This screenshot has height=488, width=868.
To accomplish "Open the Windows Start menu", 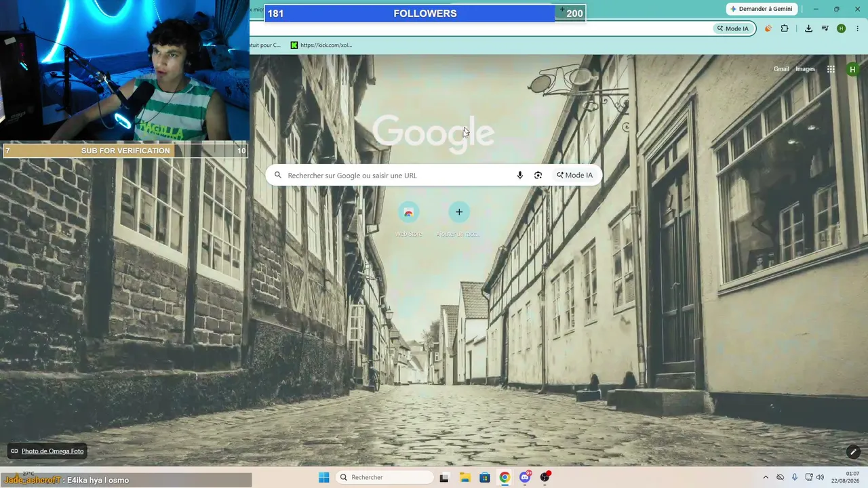I will click(x=324, y=477).
